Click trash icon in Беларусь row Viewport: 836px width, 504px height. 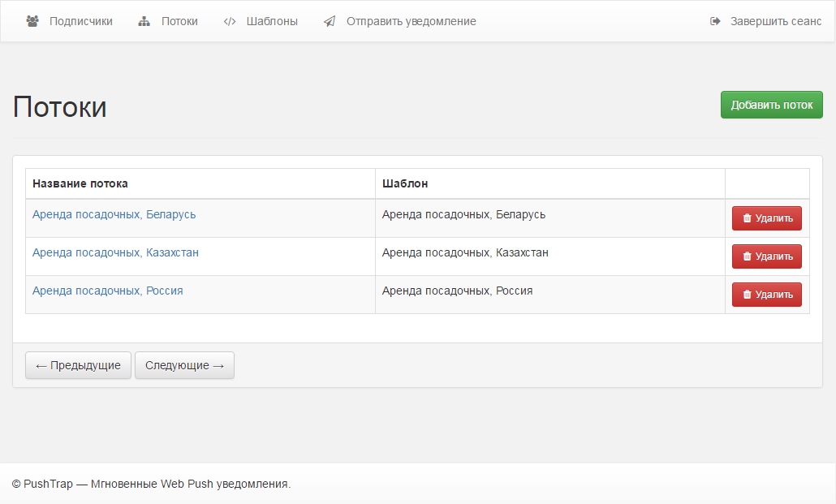pyautogui.click(x=747, y=218)
